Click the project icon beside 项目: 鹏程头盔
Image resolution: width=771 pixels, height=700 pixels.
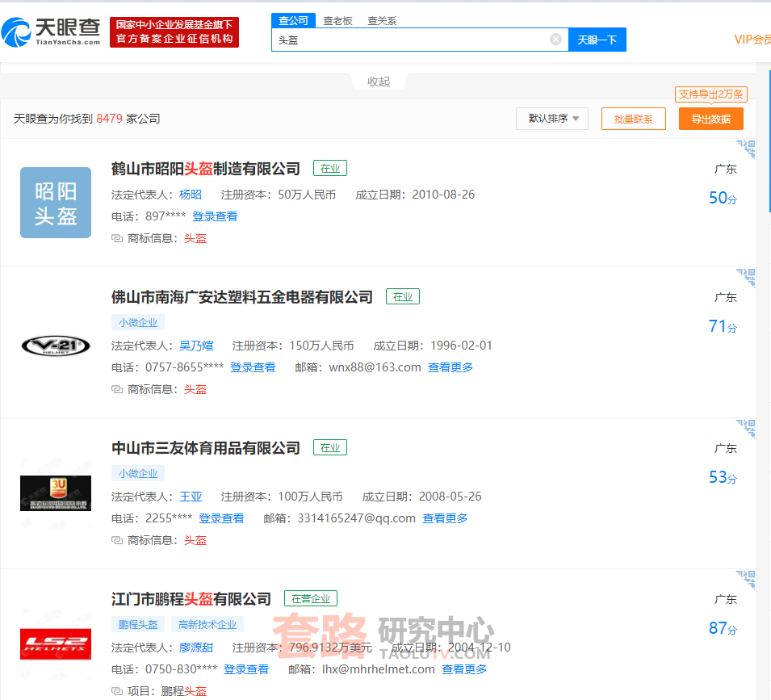coord(117,691)
